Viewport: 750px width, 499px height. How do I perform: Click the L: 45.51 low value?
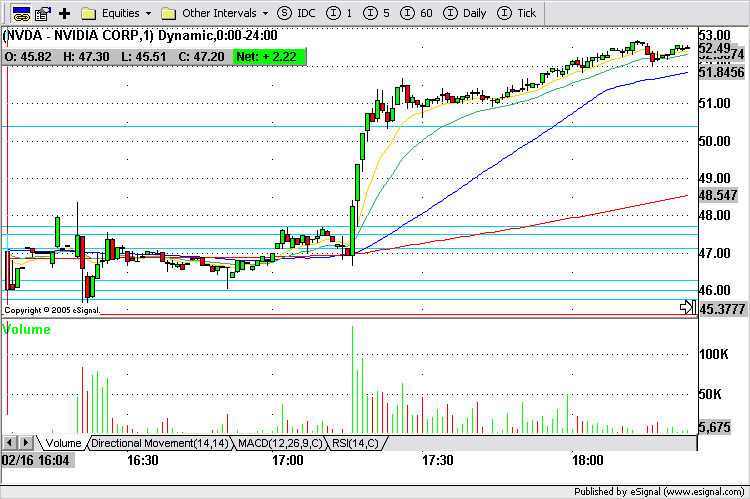pyautogui.click(x=143, y=56)
